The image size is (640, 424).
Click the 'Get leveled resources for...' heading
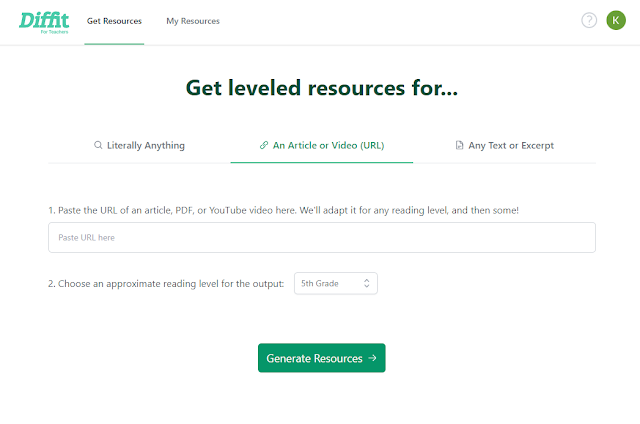pos(322,88)
